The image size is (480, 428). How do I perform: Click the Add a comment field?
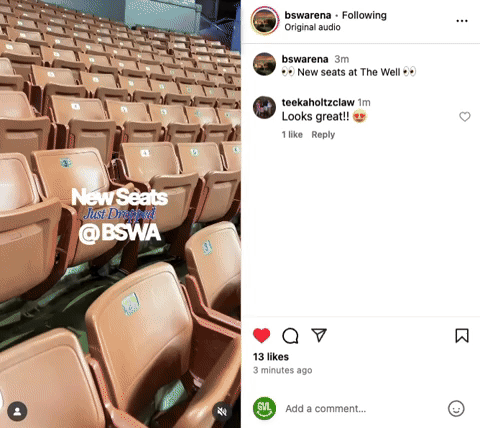click(362, 409)
